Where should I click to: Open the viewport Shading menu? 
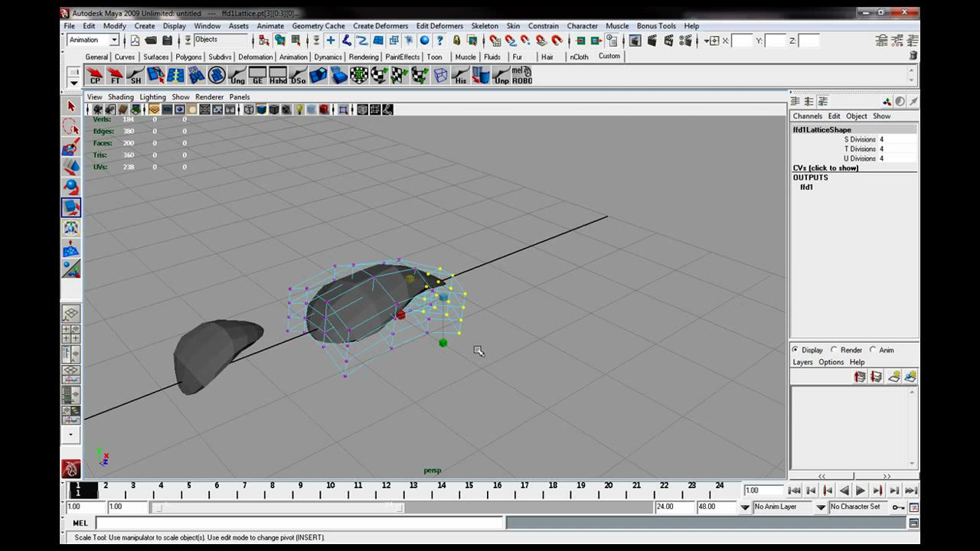[120, 97]
